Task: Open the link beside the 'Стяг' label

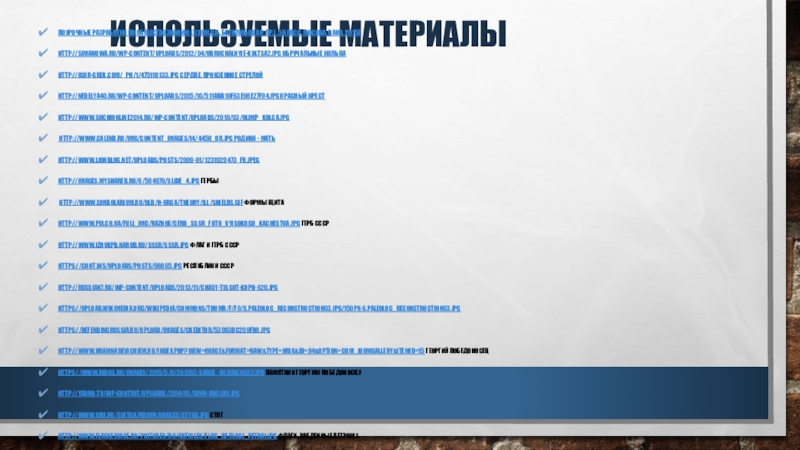Action: click(x=133, y=415)
